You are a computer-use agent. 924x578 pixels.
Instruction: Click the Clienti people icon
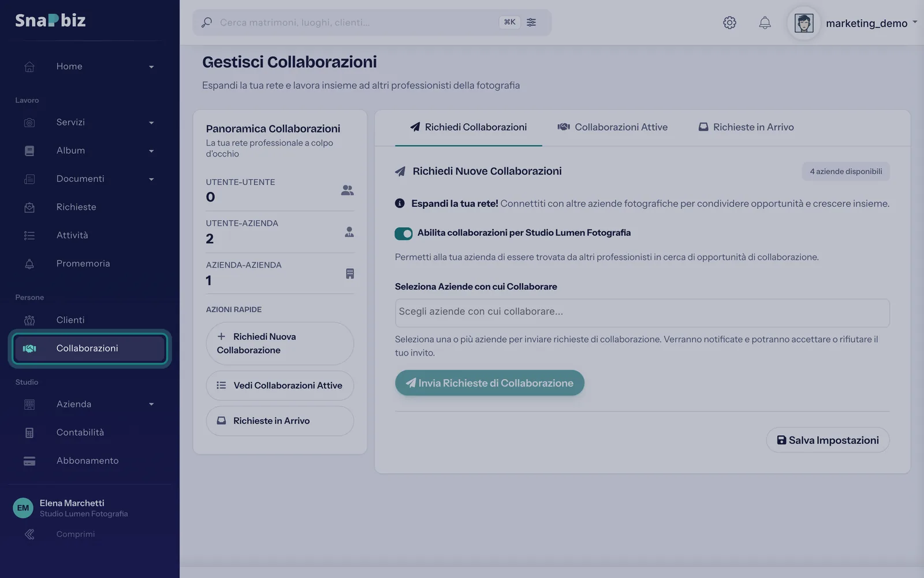pyautogui.click(x=29, y=320)
